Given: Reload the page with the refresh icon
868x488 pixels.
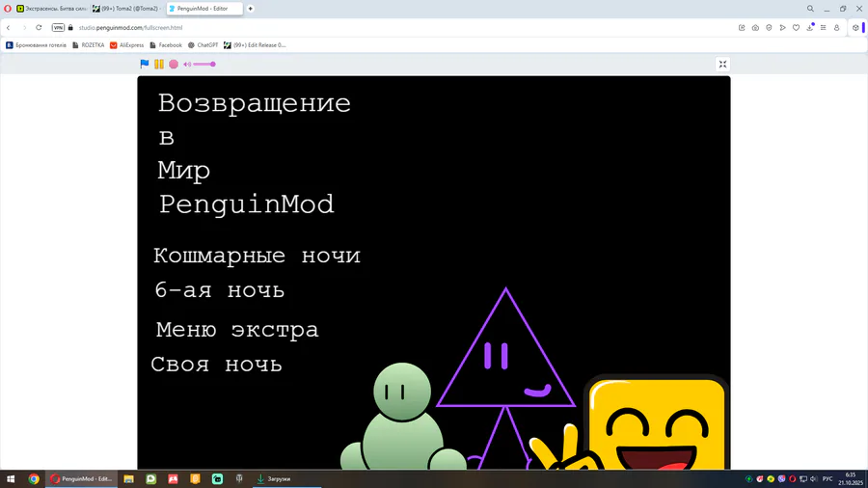Looking at the screenshot, I should click(39, 28).
